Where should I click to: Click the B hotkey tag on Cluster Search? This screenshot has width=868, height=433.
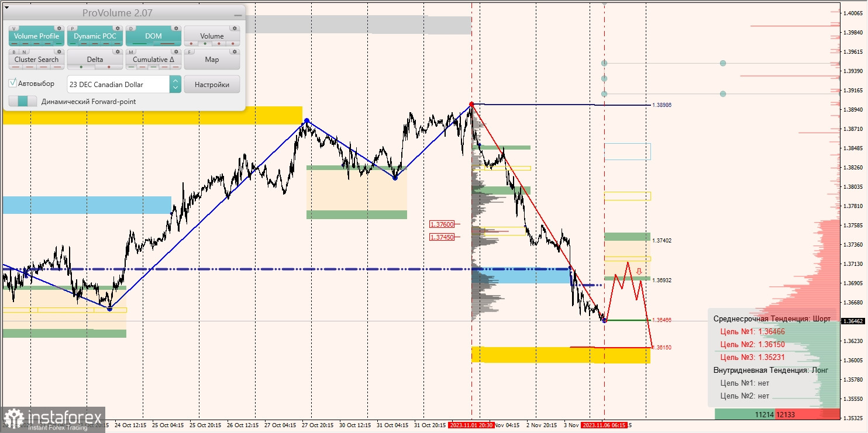tap(14, 51)
